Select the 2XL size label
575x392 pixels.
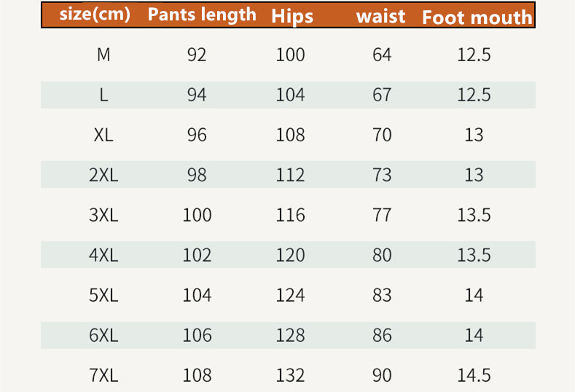(103, 175)
